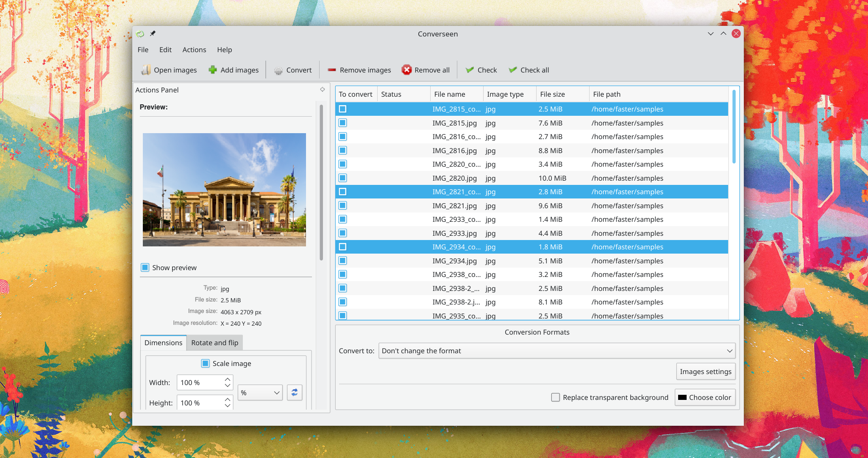This screenshot has width=868, height=458.
Task: Toggle checkbox for IMG_2815.jpg row
Action: [x=343, y=123]
